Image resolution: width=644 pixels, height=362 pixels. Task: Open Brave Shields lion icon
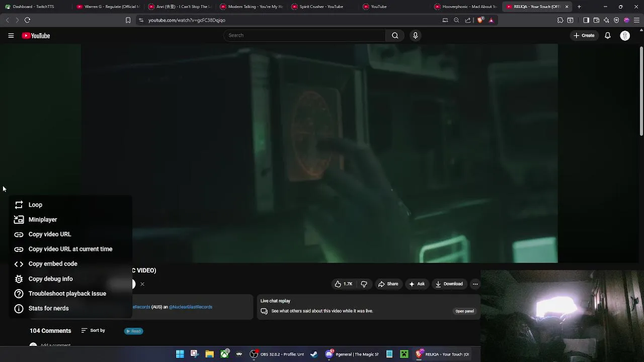(480, 20)
